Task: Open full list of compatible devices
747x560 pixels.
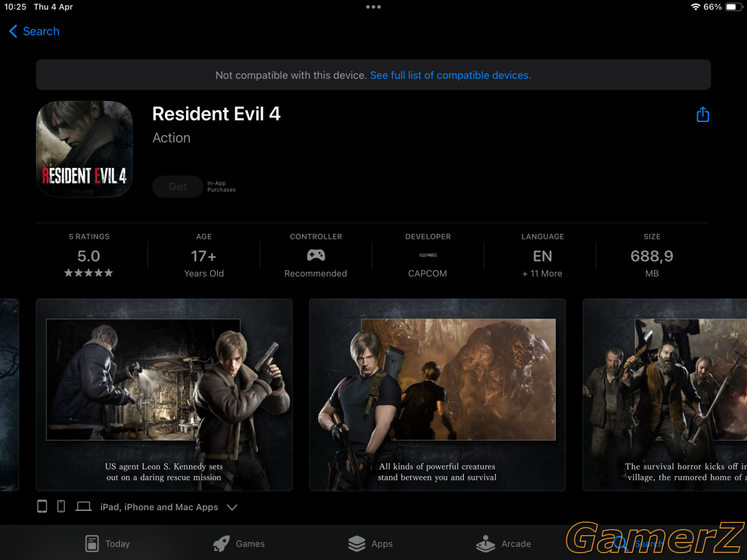Action: point(451,75)
